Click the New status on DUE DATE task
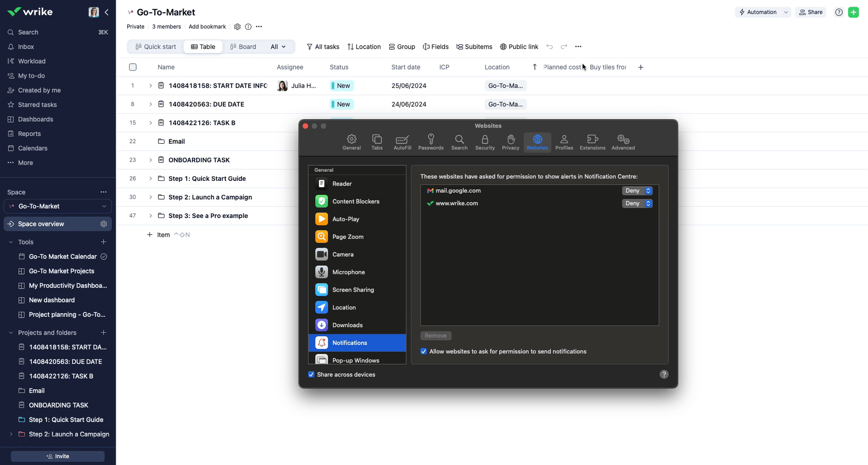The width and height of the screenshot is (868, 465). (342, 104)
